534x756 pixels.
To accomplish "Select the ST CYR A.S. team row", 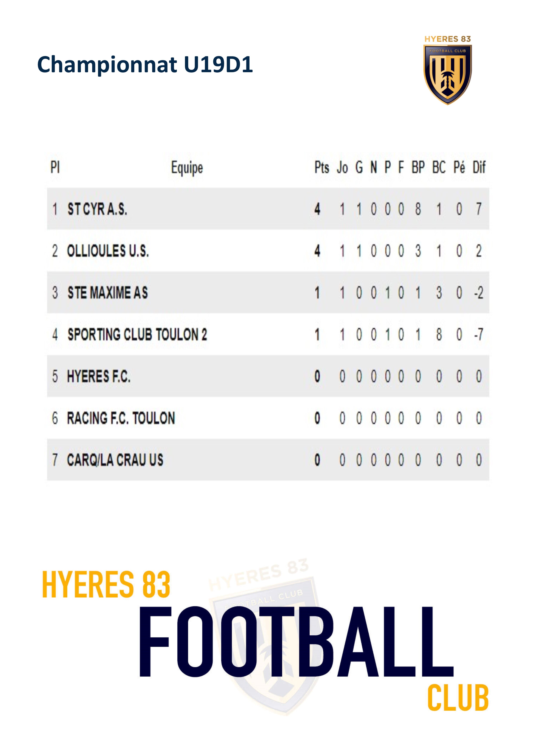I will (x=268, y=209).
